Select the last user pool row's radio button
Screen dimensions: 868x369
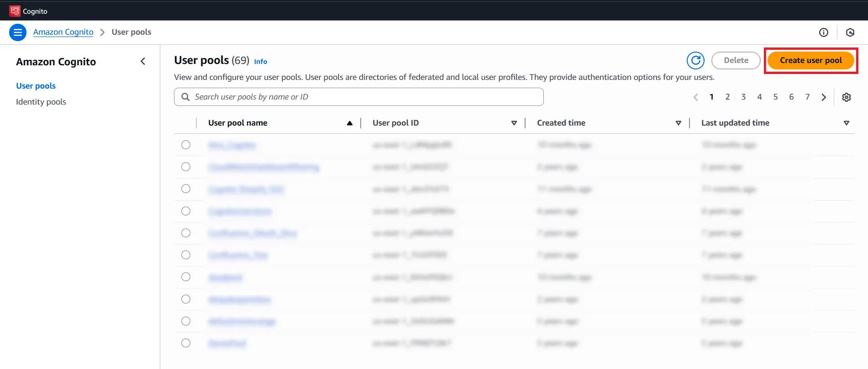pos(186,343)
